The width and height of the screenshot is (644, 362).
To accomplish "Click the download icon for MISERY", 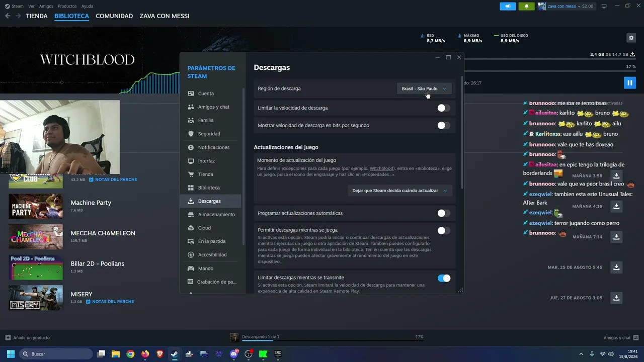I will coord(616,298).
